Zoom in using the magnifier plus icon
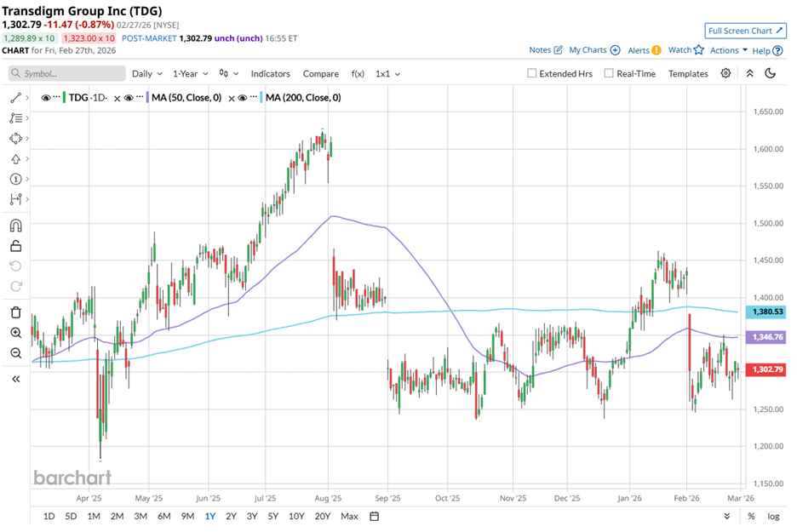Viewport: 797px width, 532px height. point(15,333)
